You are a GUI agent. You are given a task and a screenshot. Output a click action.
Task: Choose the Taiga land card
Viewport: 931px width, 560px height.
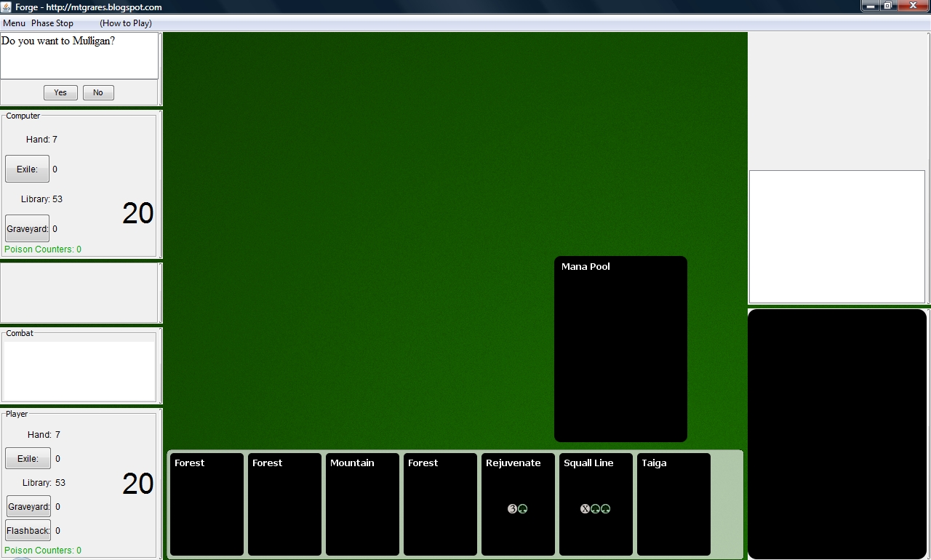[674, 504]
